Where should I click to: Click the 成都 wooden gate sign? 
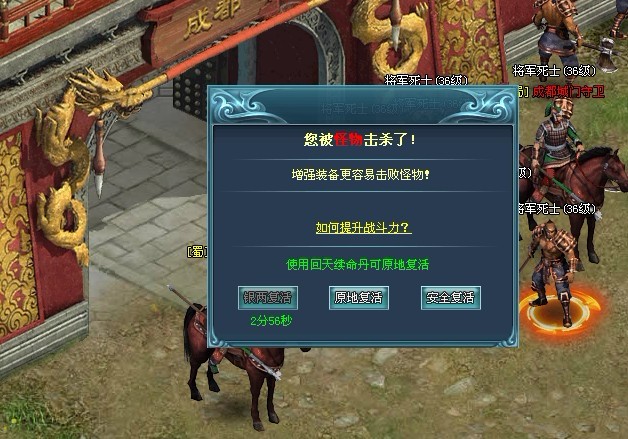212,21
